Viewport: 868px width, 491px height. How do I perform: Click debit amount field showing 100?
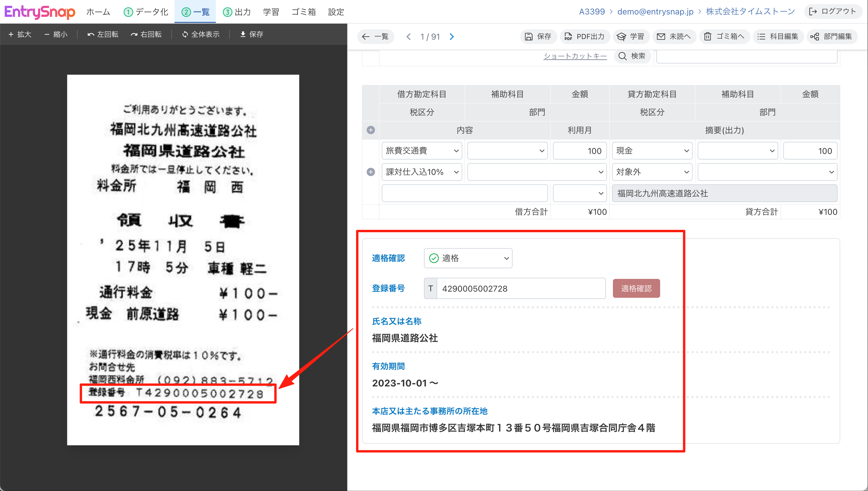pos(580,151)
